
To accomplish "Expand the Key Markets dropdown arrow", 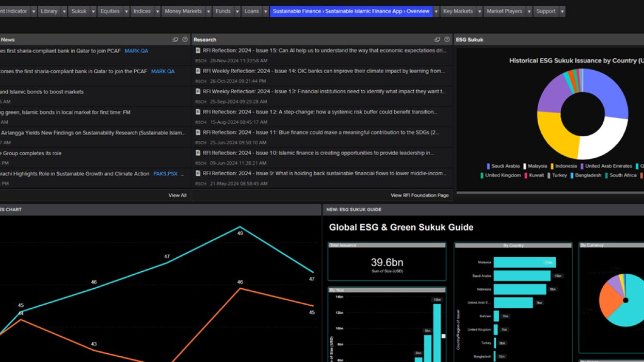I will click(x=479, y=11).
